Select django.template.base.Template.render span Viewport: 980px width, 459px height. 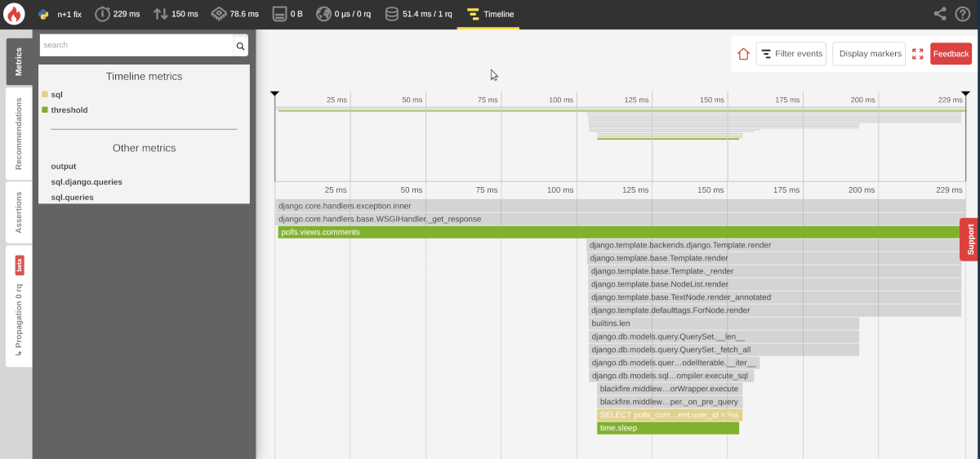[774, 258]
